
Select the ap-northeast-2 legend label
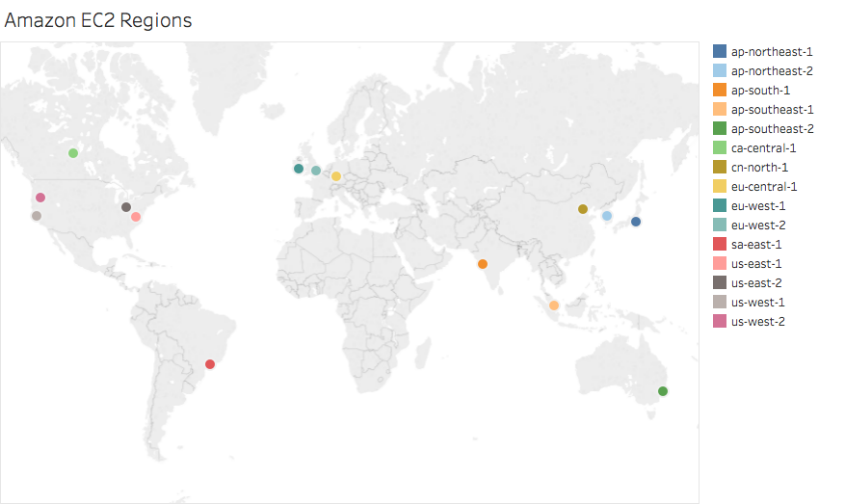coord(772,71)
